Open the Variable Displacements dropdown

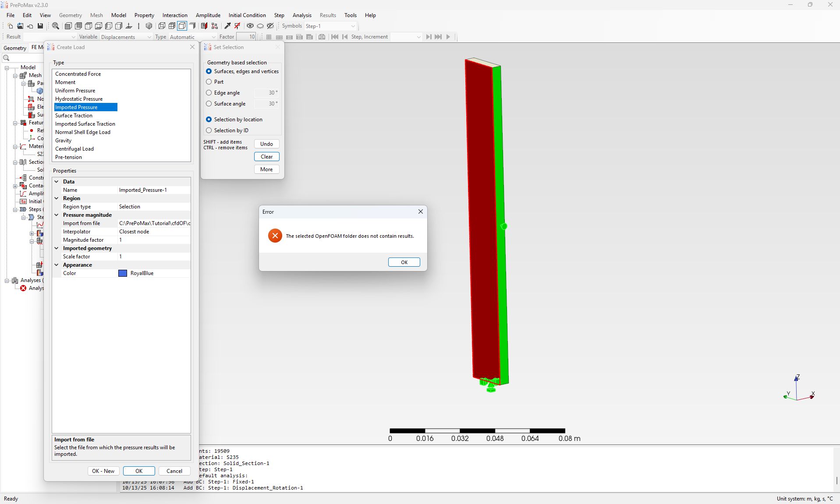126,37
